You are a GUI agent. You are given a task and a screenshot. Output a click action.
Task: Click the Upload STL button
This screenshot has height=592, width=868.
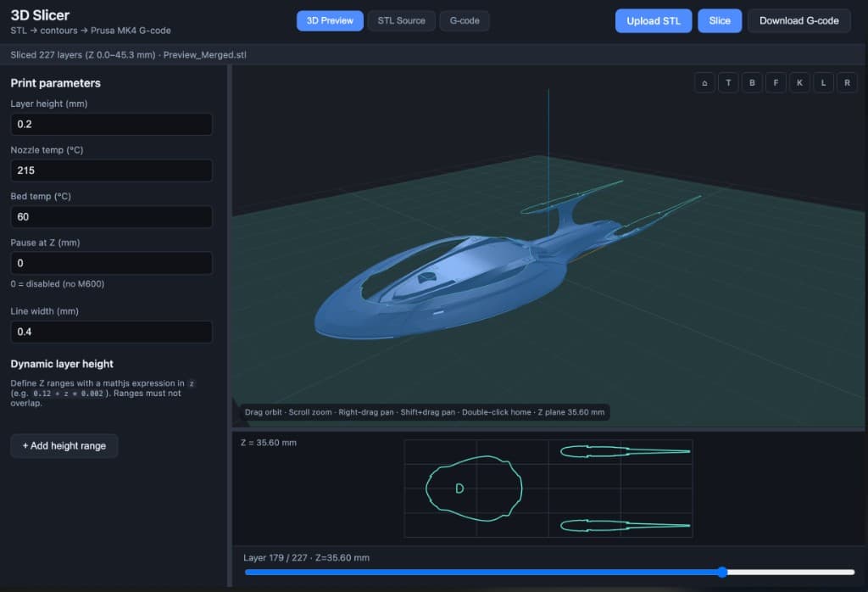coord(654,20)
